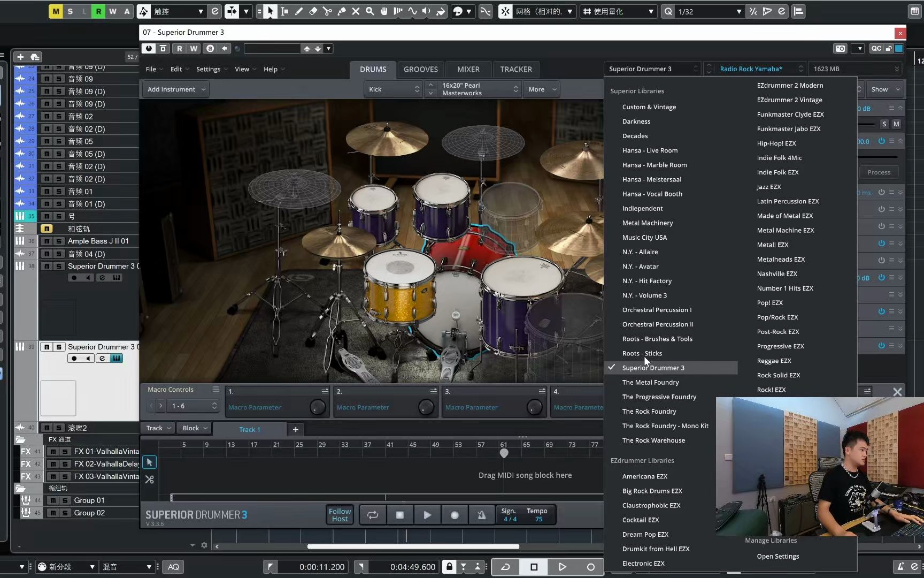
Task: Select the Object Selection arrow tool in Cubase toolbar
Action: (271, 11)
